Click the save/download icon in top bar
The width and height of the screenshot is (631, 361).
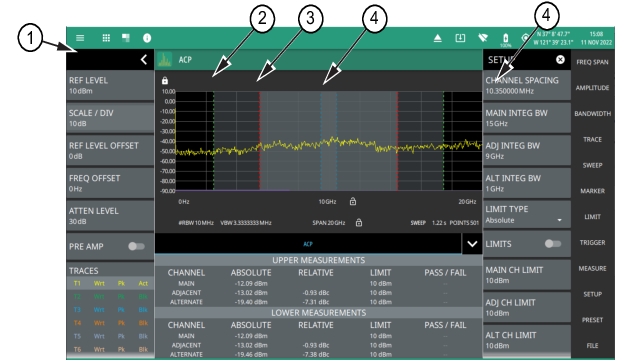click(460, 38)
